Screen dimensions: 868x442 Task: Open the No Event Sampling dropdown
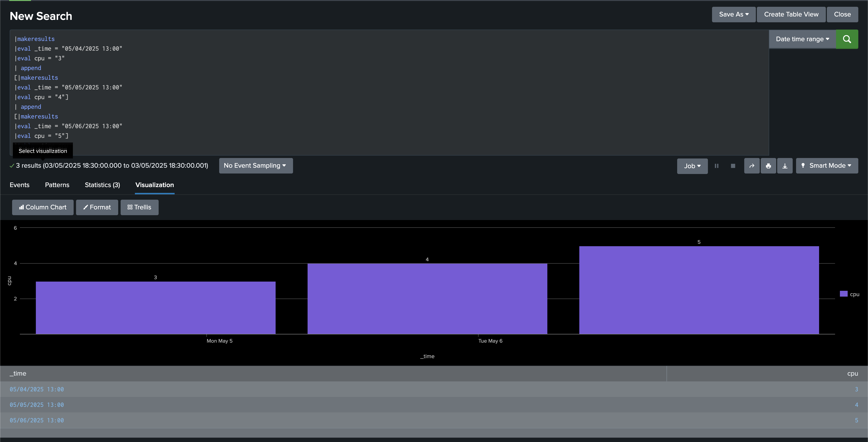click(x=256, y=166)
